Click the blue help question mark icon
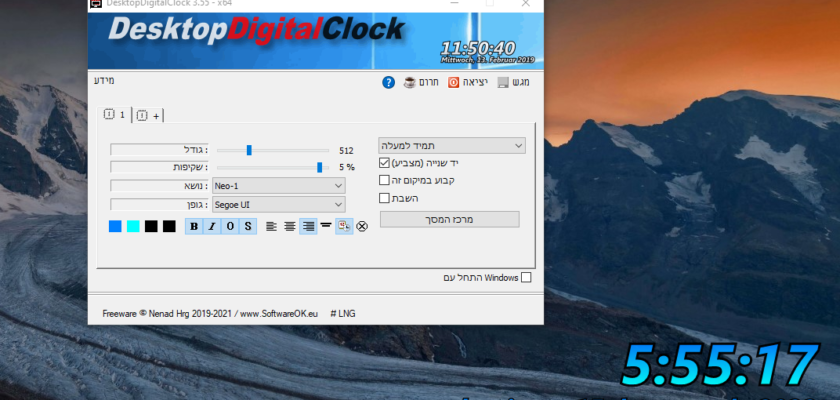 coord(389,83)
